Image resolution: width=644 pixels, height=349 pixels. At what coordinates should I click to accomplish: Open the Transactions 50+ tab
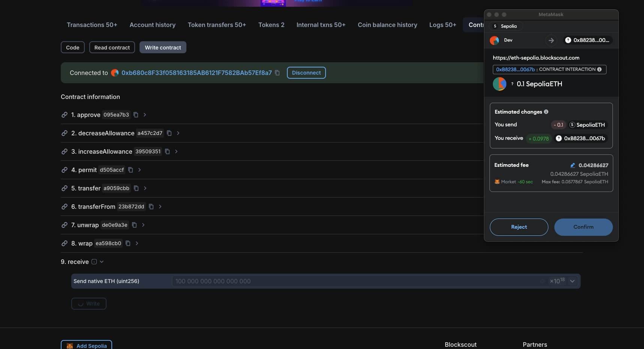pos(92,25)
